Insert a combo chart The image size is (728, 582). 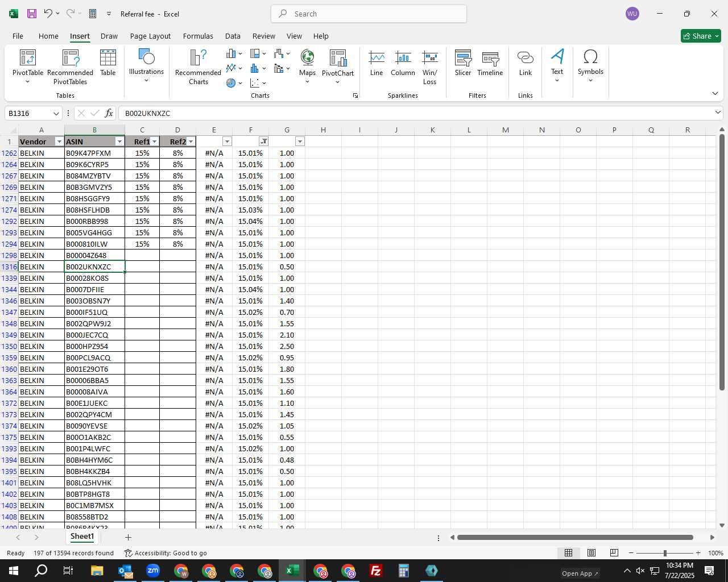point(282,68)
